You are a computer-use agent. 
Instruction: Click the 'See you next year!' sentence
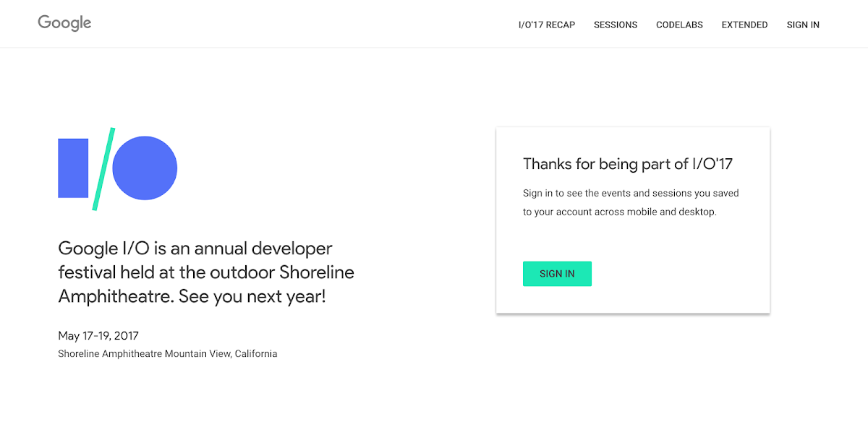click(x=252, y=296)
